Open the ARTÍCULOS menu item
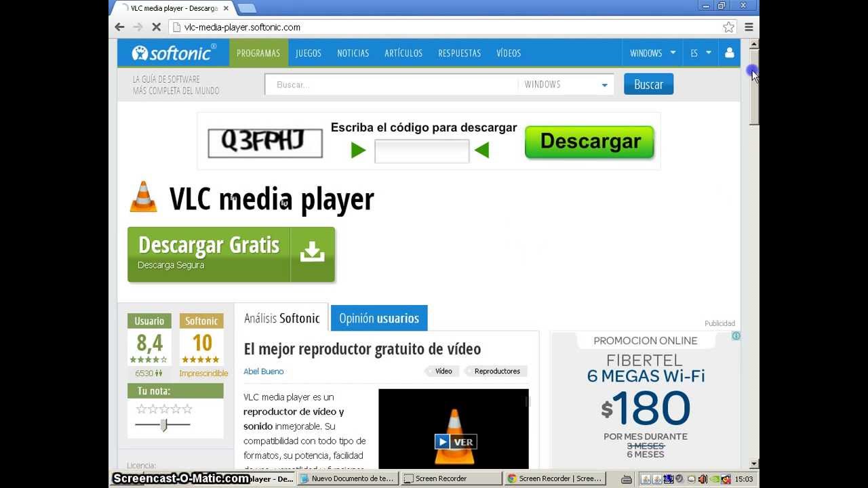 click(403, 53)
